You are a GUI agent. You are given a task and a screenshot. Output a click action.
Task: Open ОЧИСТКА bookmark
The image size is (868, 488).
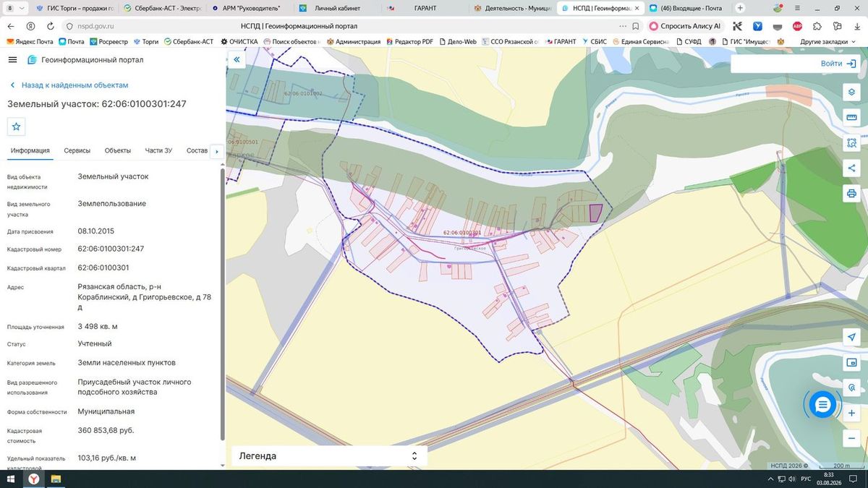(x=239, y=41)
